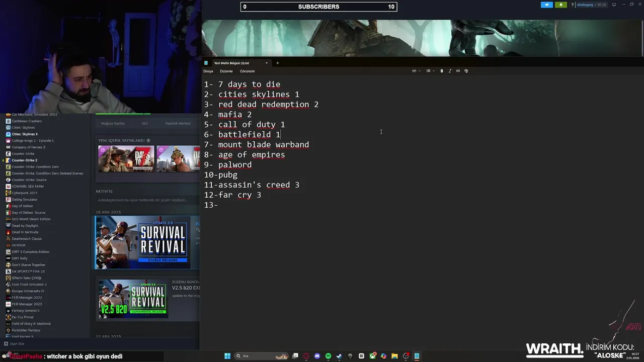The height and width of the screenshot is (362, 644).
Task: Open Steam from the taskbar
Action: [339, 356]
